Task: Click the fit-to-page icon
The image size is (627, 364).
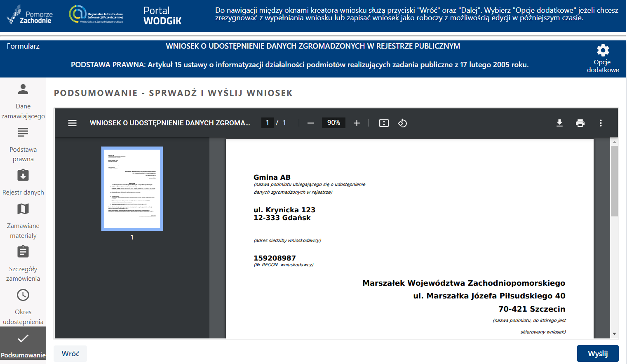Action: (383, 122)
